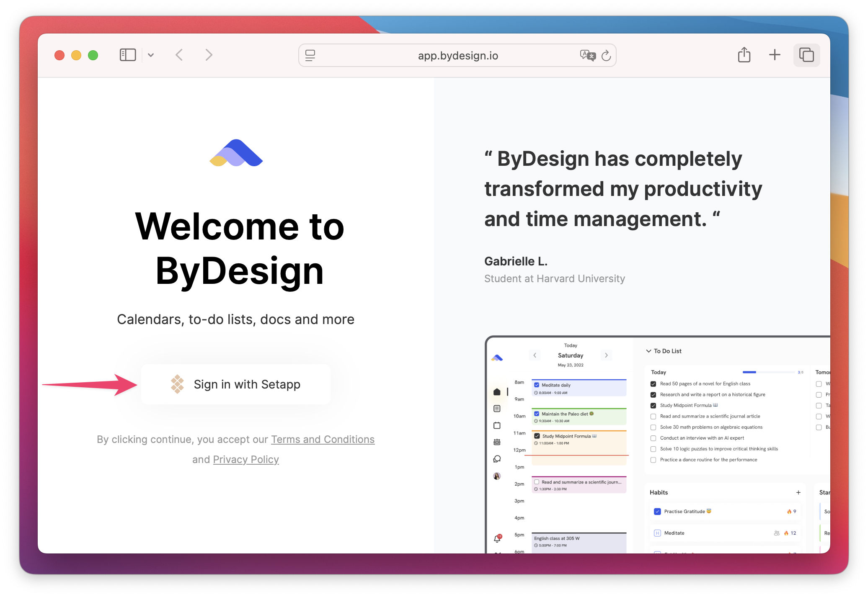868x597 pixels.
Task: Select the Home icon in preview sidebar
Action: coord(497,392)
